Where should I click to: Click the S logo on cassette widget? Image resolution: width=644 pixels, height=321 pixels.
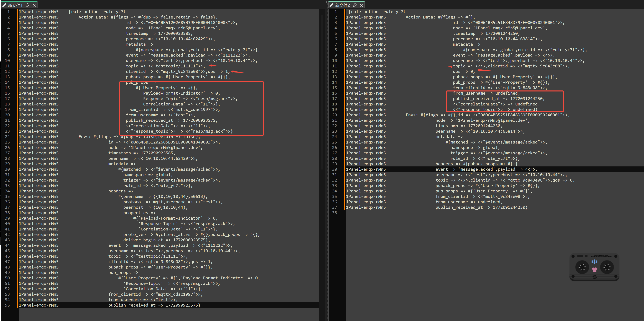(594, 277)
